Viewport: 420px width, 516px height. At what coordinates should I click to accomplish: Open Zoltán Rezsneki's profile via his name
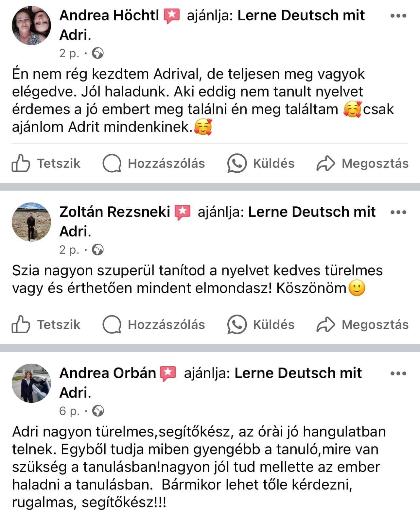click(x=115, y=212)
